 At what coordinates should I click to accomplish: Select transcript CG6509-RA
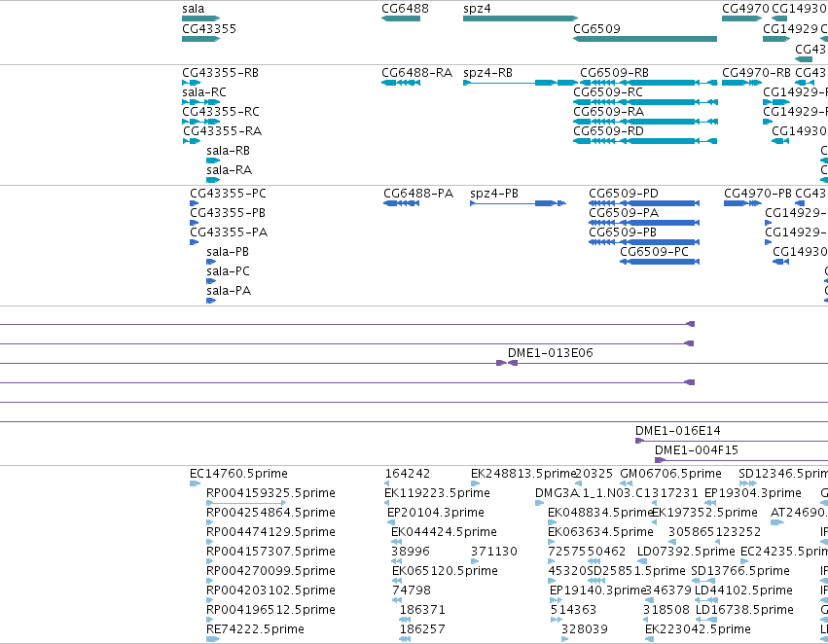point(645,122)
